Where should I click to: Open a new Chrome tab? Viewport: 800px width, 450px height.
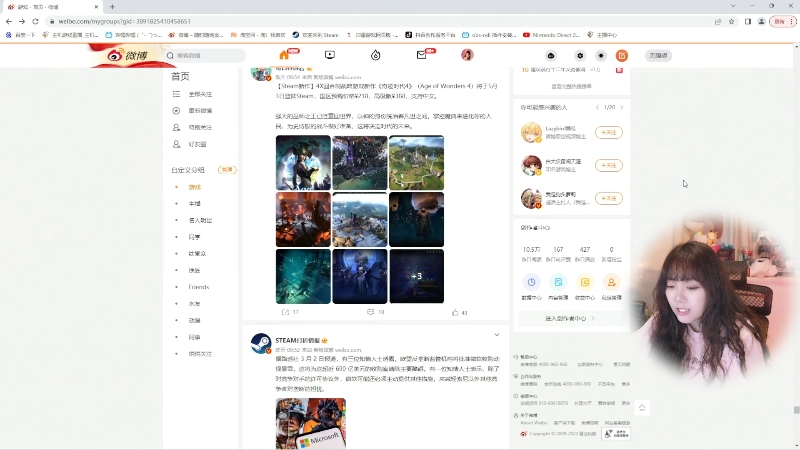112,7
